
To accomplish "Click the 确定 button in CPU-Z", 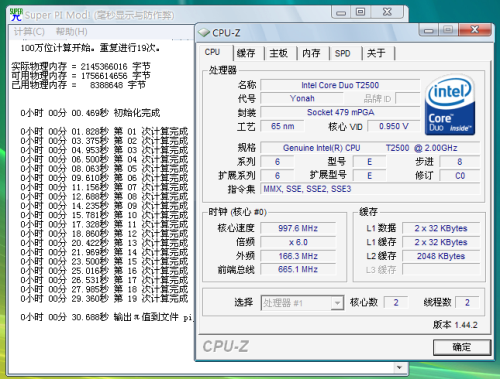I will coord(462,347).
